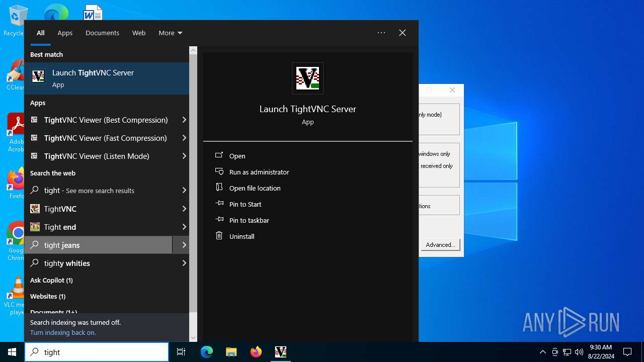The image size is (644, 362).
Task: Switch to the Documents search tab
Action: pyautogui.click(x=102, y=33)
